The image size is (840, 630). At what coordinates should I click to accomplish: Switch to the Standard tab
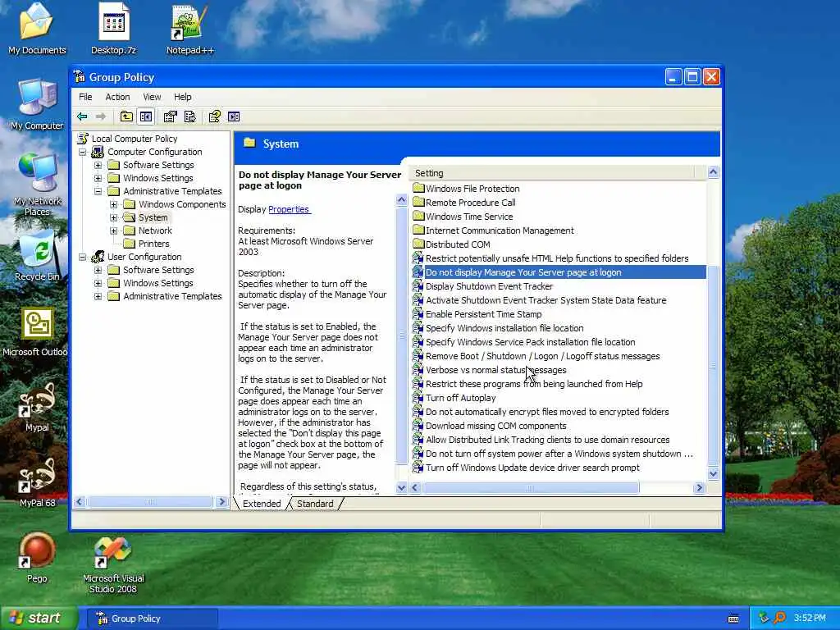(x=315, y=504)
